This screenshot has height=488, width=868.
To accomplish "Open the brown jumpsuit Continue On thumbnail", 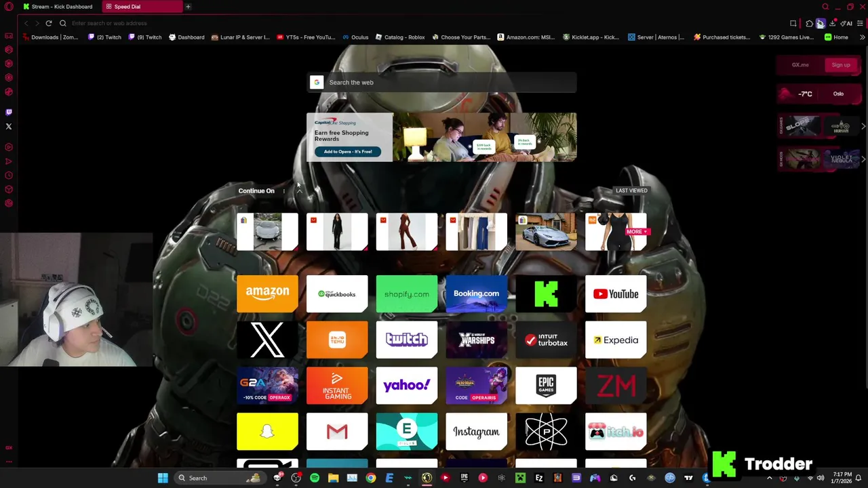I will [407, 232].
